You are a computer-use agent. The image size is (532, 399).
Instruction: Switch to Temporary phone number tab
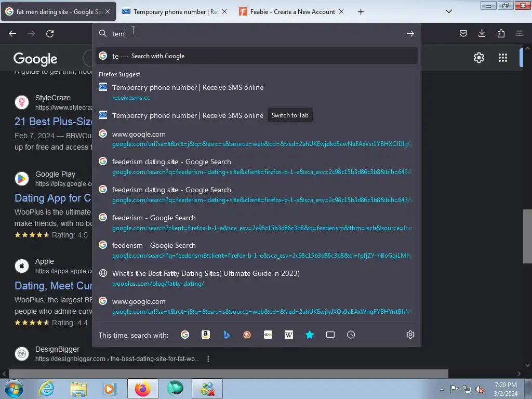(175, 11)
